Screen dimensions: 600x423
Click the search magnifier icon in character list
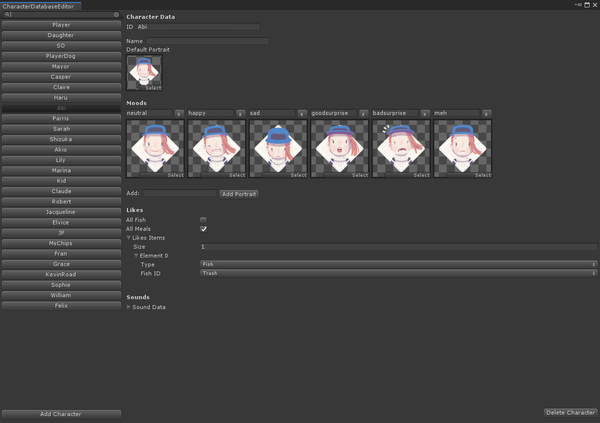click(x=8, y=15)
